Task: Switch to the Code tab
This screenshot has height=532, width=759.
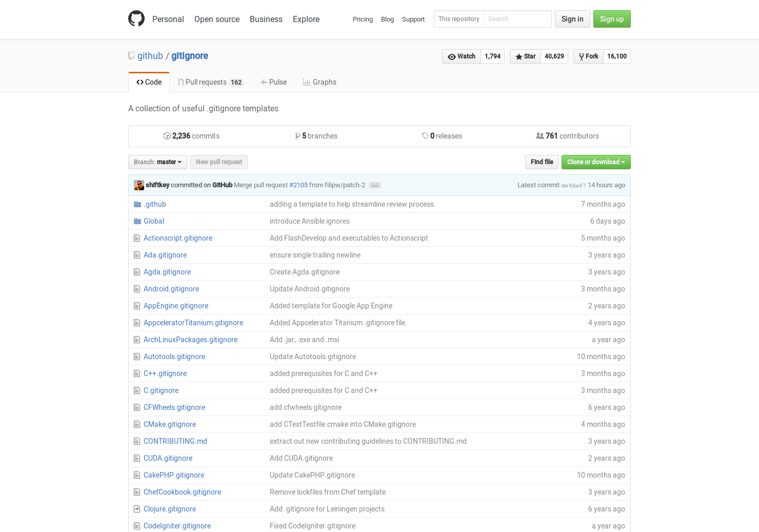Action: pyautogui.click(x=149, y=82)
